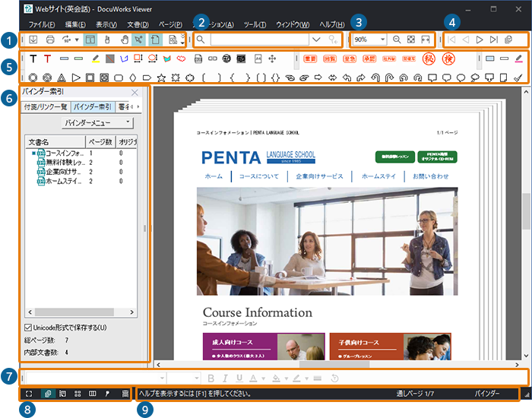Toggle the info view panel icon
The image size is (532, 418).
90,40
